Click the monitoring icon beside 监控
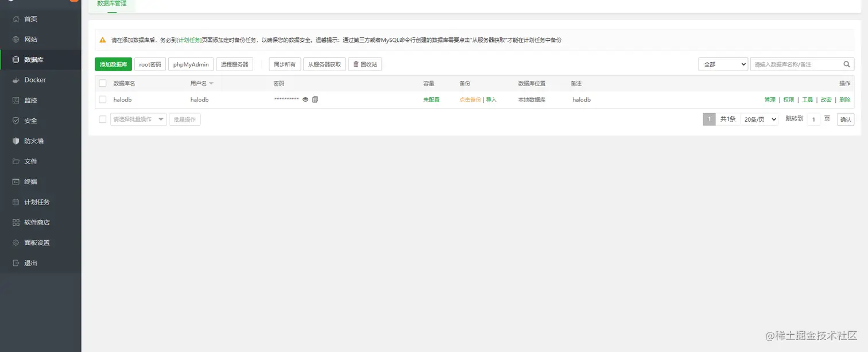The width and height of the screenshot is (868, 352). click(16, 100)
